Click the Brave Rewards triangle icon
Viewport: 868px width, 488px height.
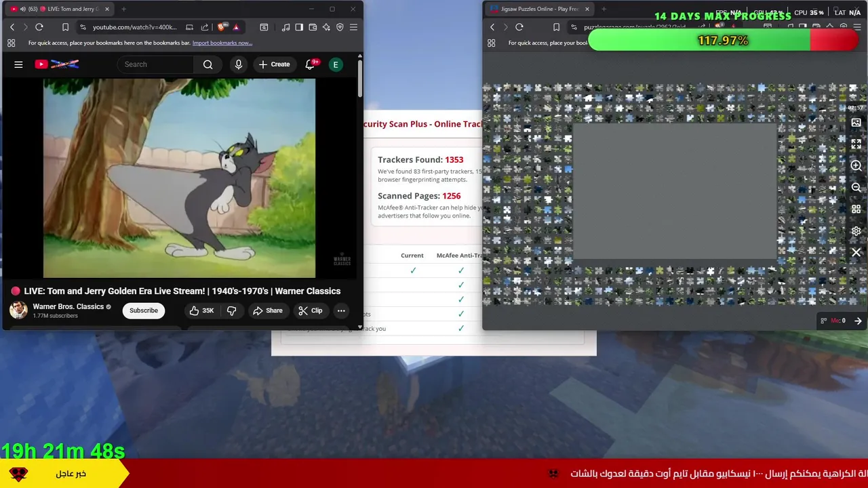coord(236,27)
